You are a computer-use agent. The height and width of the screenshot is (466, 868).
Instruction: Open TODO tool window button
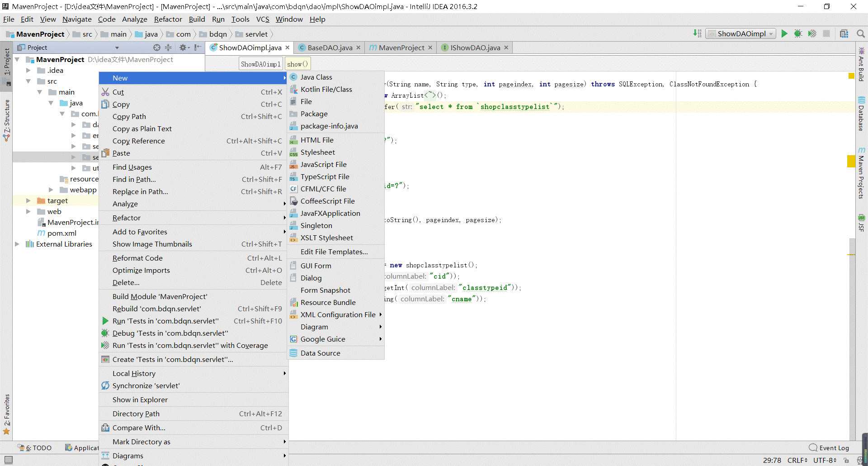pyautogui.click(x=35, y=448)
